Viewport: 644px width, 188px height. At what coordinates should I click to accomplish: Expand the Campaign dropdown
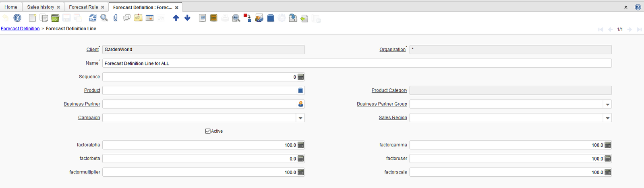tap(300, 118)
